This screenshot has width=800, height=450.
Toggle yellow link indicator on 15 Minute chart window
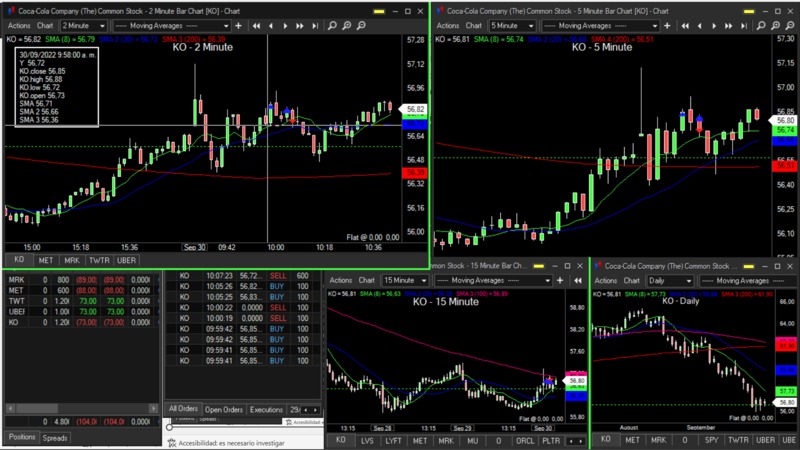pos(537,266)
